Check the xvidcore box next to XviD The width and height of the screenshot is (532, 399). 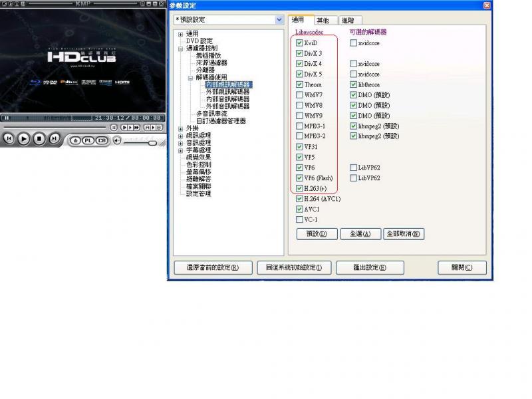[x=353, y=43]
